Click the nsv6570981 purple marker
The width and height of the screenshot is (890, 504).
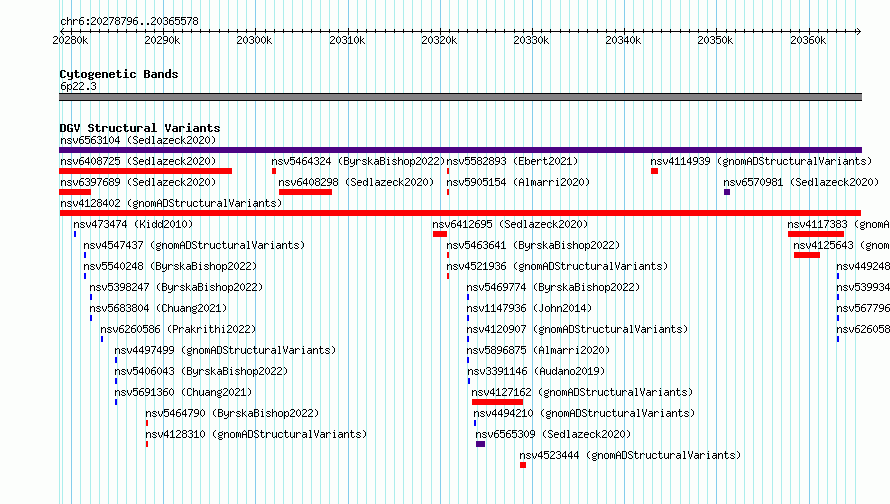click(727, 192)
